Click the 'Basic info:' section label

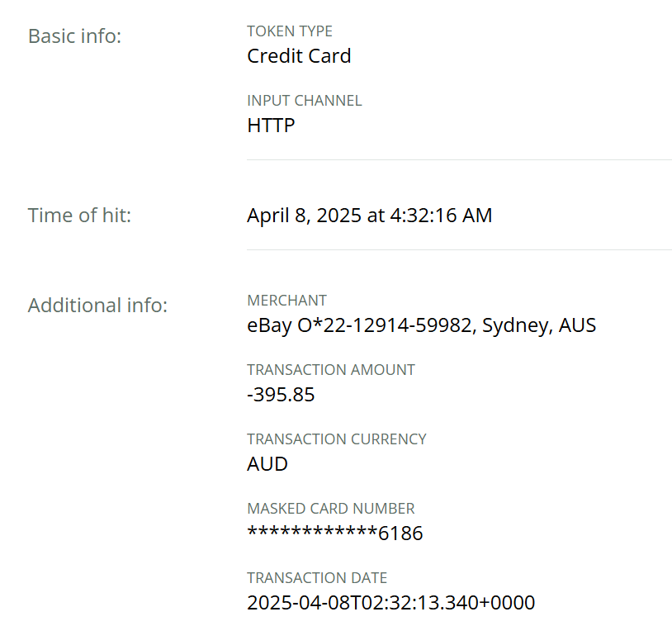[x=74, y=36]
